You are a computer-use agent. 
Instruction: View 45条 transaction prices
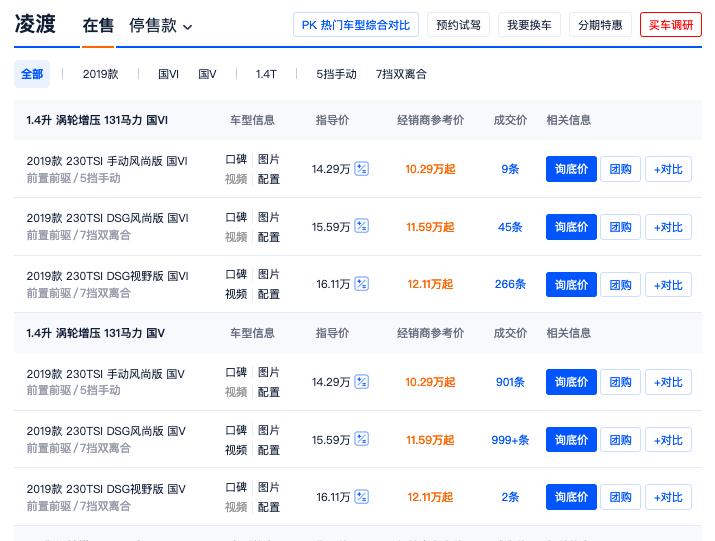pyautogui.click(x=510, y=227)
